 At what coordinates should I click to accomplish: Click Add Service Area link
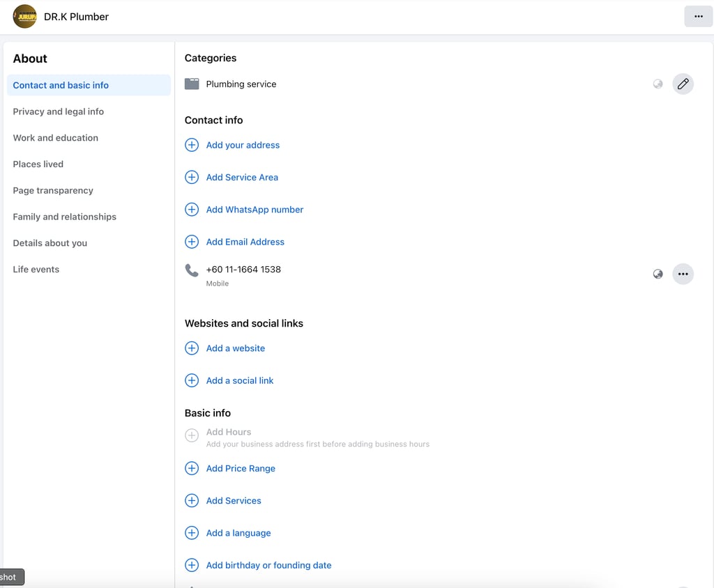pyautogui.click(x=242, y=178)
